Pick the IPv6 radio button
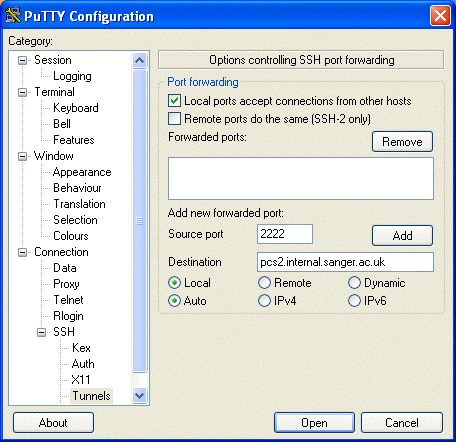The width and height of the screenshot is (456, 442). [x=354, y=301]
